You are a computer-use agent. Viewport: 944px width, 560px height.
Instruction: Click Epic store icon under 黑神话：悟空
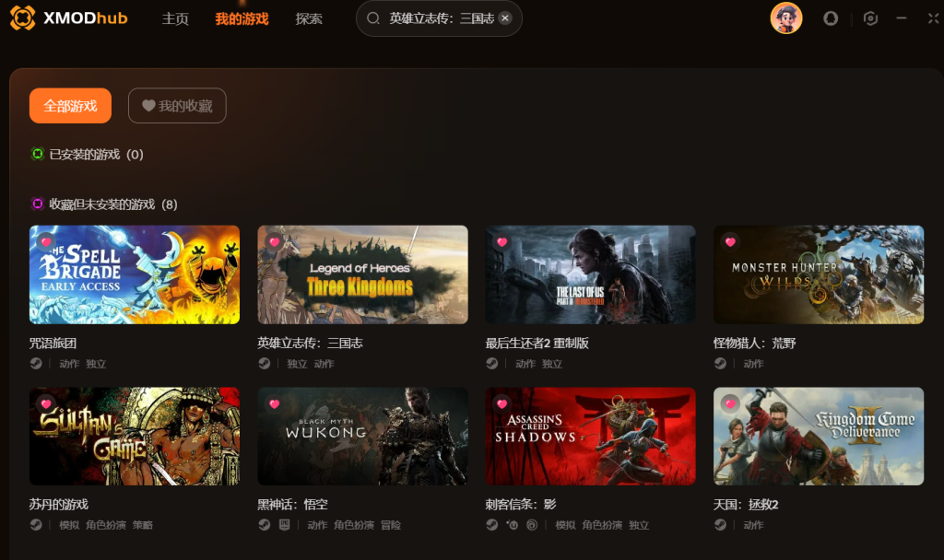285,524
